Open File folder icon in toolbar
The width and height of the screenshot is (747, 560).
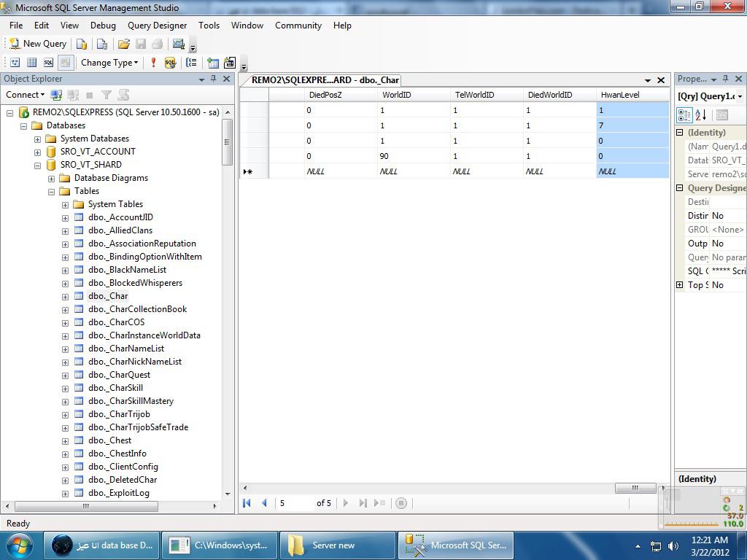point(124,44)
